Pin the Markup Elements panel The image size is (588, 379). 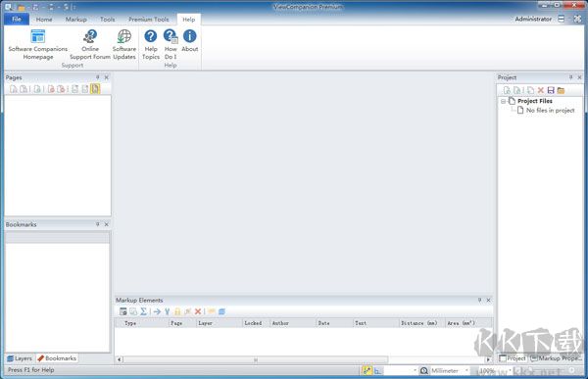click(479, 300)
